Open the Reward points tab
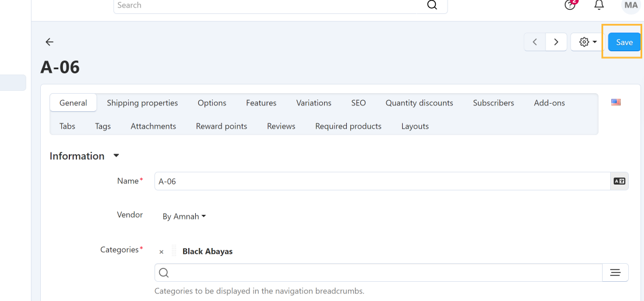The height and width of the screenshot is (301, 644). (221, 126)
